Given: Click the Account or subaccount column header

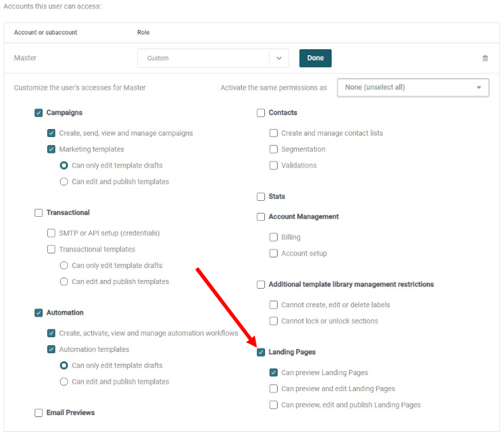Looking at the screenshot, I should [46, 33].
